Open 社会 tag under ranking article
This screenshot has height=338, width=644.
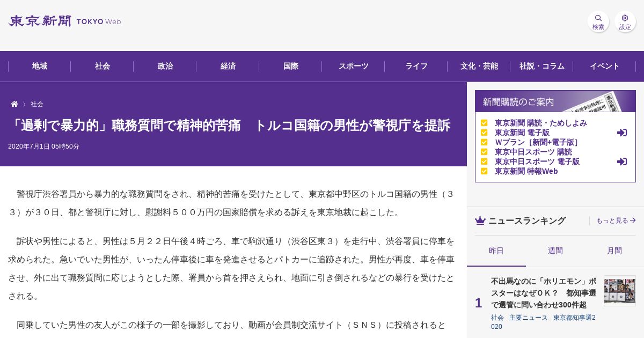[x=497, y=318]
